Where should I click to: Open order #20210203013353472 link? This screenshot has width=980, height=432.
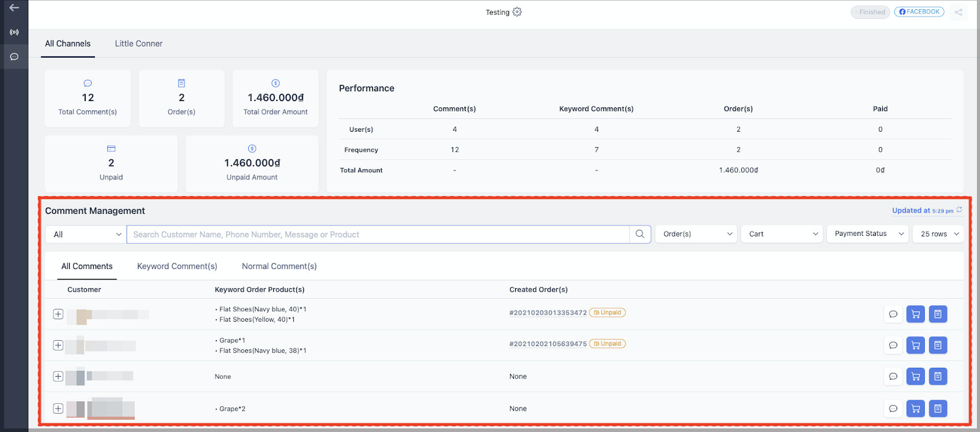tap(548, 313)
